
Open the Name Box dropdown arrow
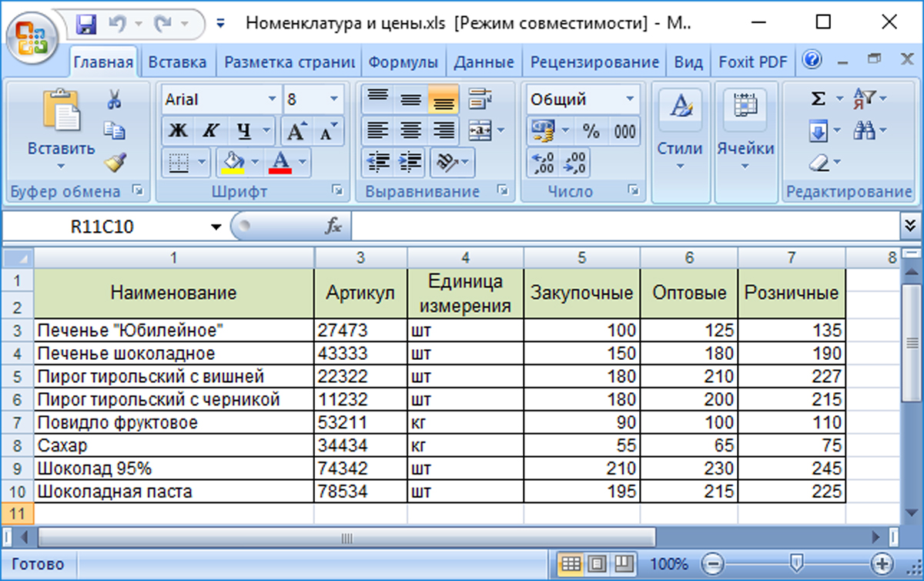coord(216,227)
